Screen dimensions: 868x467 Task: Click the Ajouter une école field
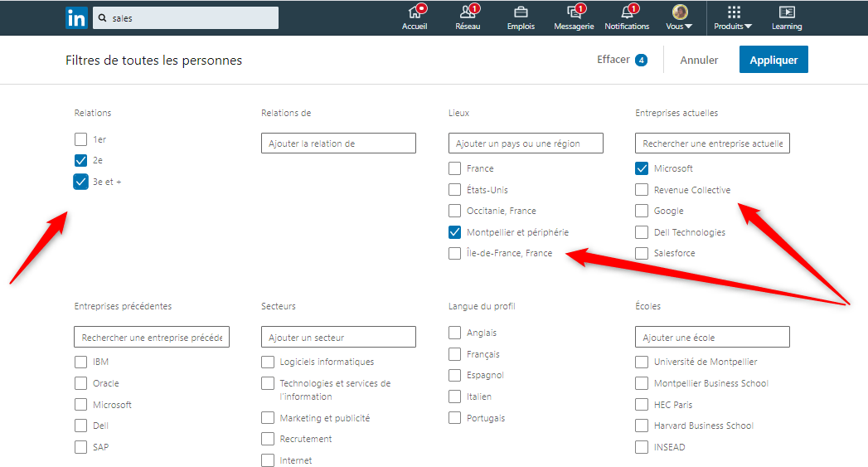coord(712,337)
